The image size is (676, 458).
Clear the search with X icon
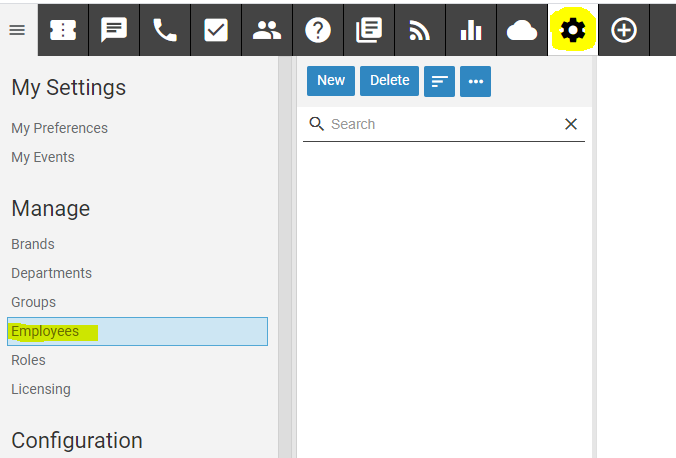[x=571, y=124]
